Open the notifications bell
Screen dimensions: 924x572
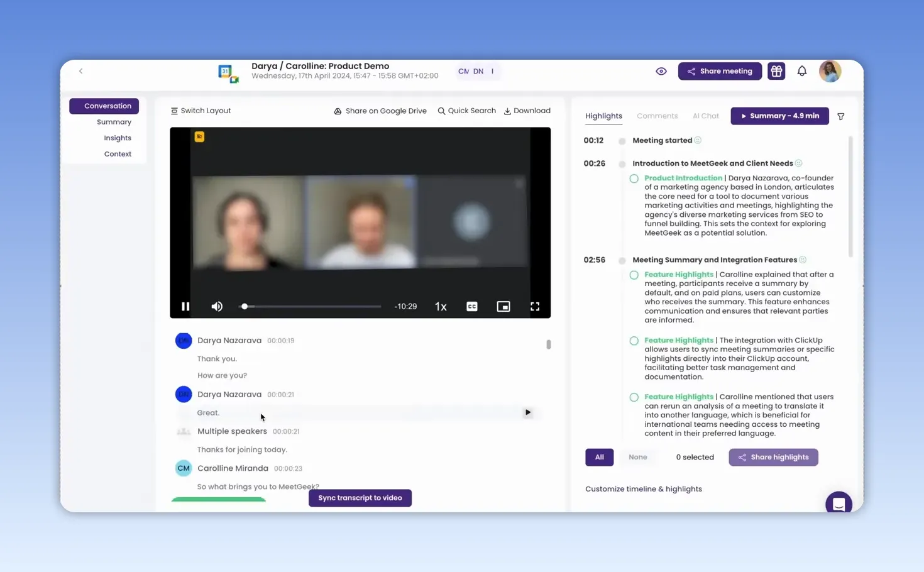pos(801,71)
